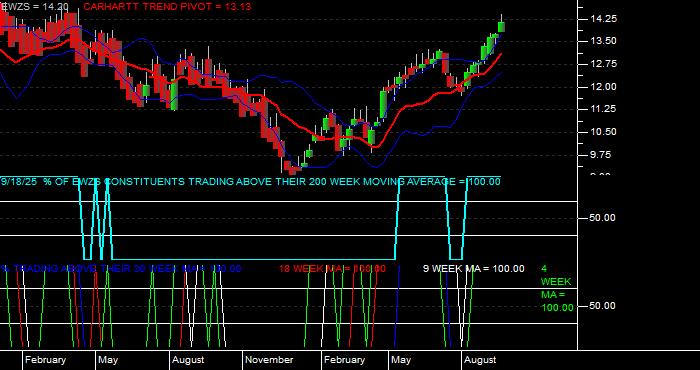Click the 50.00 label on the bottom panel
700x370 pixels.
pyautogui.click(x=603, y=306)
